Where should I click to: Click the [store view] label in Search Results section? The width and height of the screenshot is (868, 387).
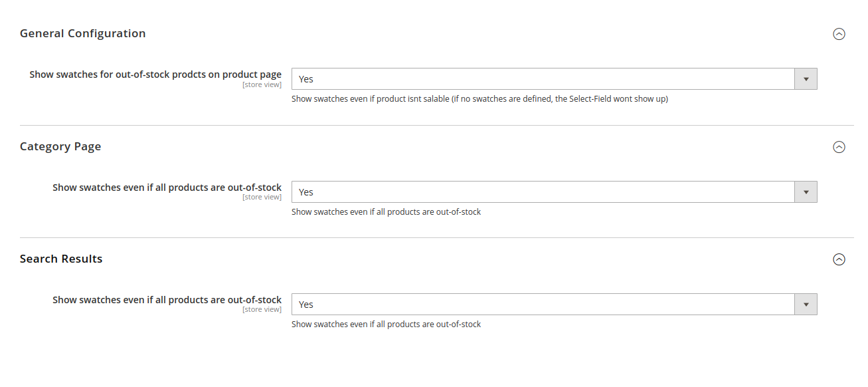point(262,309)
